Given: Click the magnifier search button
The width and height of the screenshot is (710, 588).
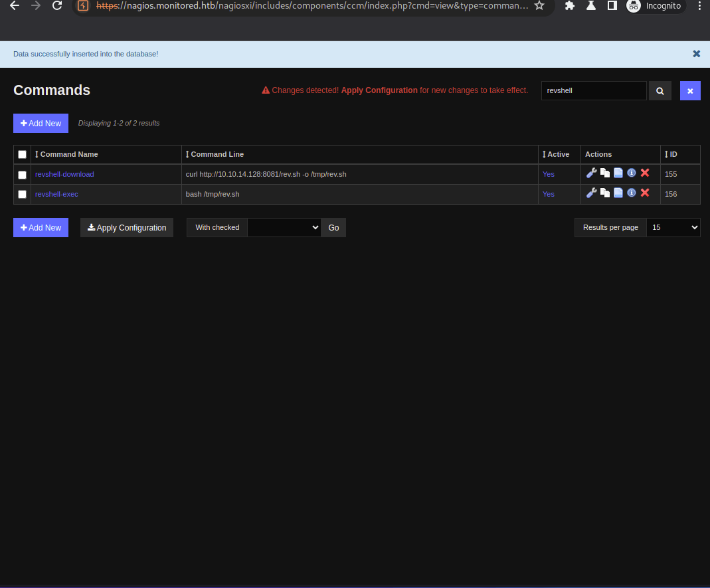Looking at the screenshot, I should pos(660,90).
